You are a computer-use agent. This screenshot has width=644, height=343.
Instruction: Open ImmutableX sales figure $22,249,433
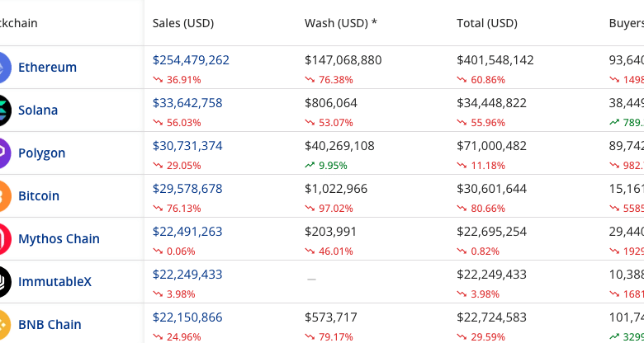pos(187,275)
